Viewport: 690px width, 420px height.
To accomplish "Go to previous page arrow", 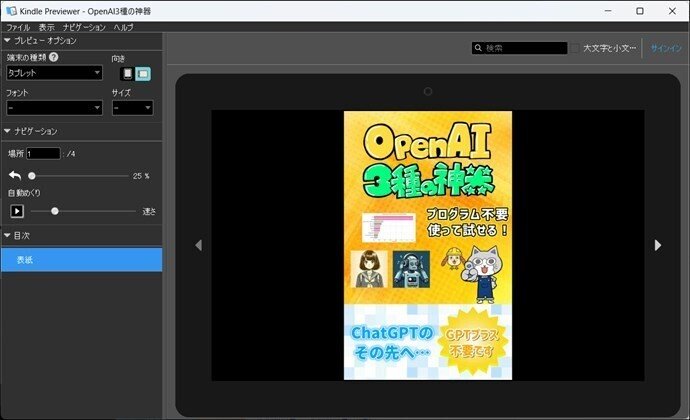I will tap(198, 245).
